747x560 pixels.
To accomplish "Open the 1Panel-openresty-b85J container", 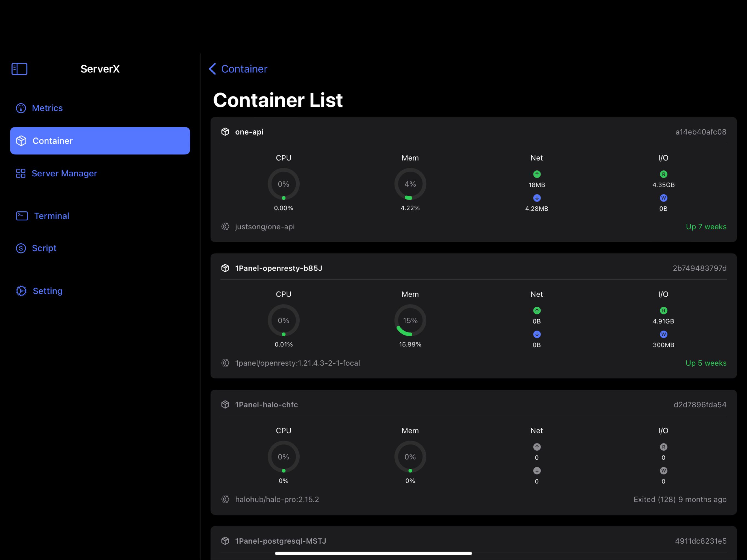I will click(x=279, y=268).
